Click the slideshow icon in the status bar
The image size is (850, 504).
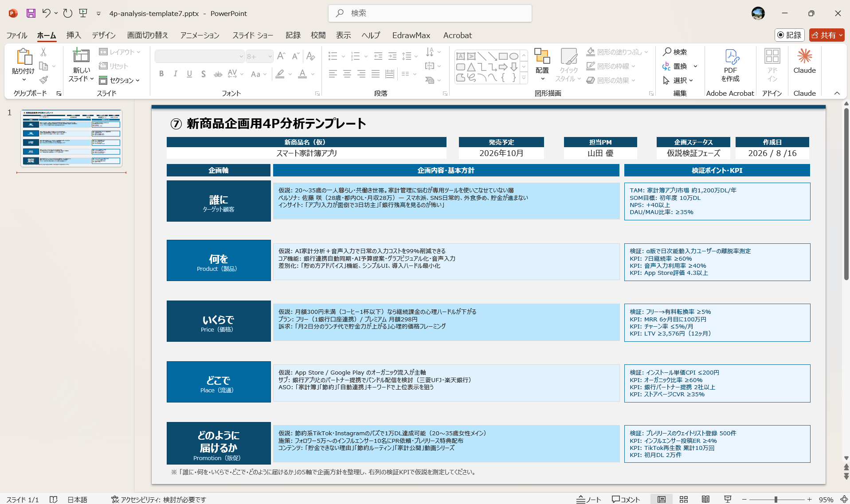coord(728,499)
